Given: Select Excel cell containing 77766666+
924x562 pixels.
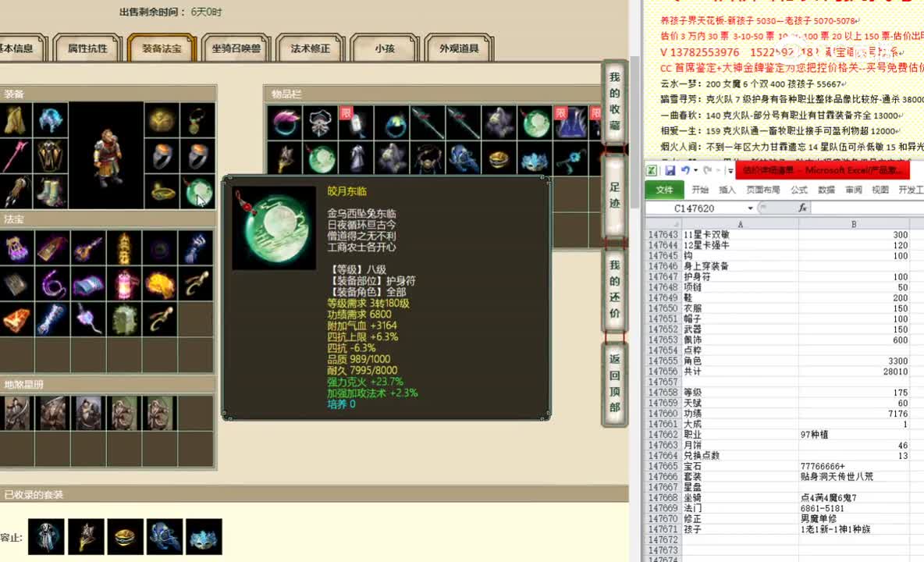Looking at the screenshot, I should (x=854, y=467).
